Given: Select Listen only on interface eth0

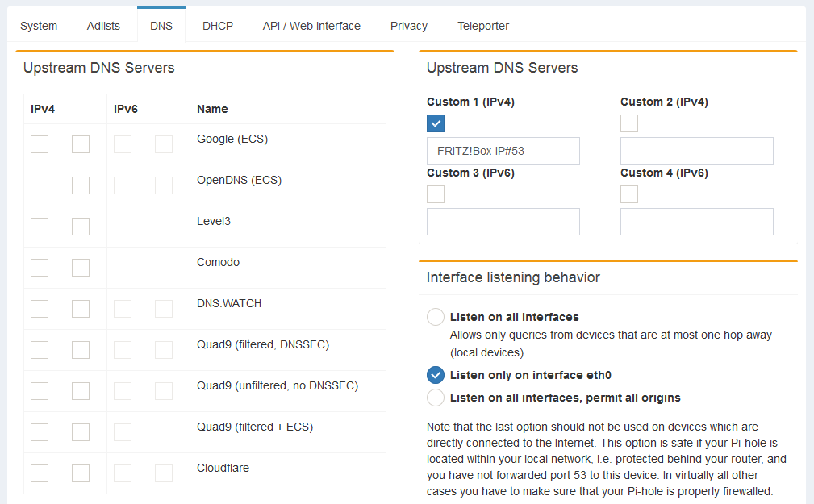Looking at the screenshot, I should [x=436, y=375].
